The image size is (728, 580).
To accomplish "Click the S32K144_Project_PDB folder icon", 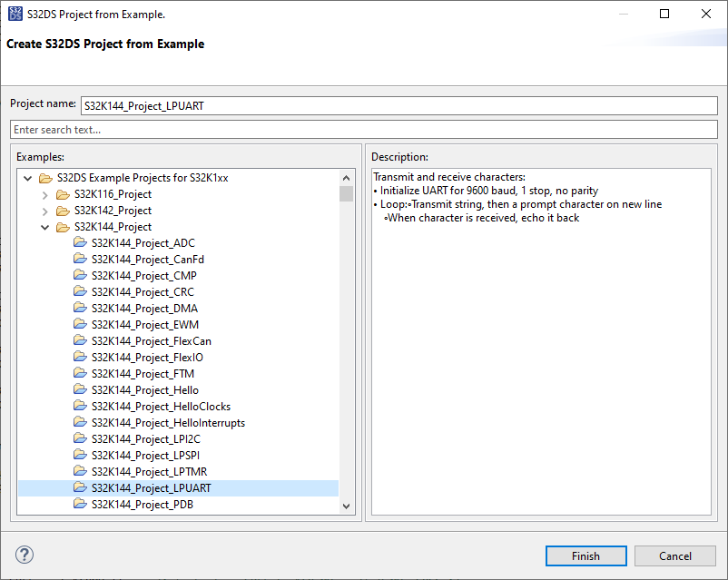I will [x=80, y=505].
